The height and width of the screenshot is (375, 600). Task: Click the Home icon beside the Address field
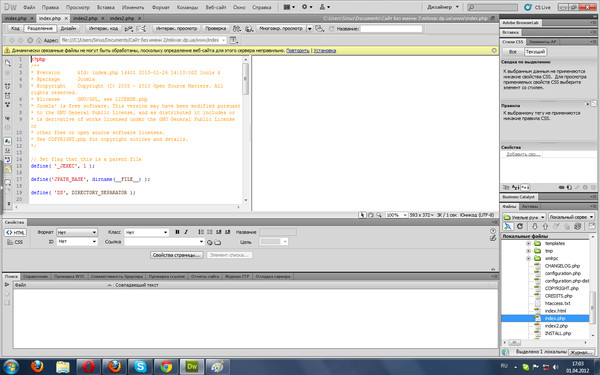39,40
